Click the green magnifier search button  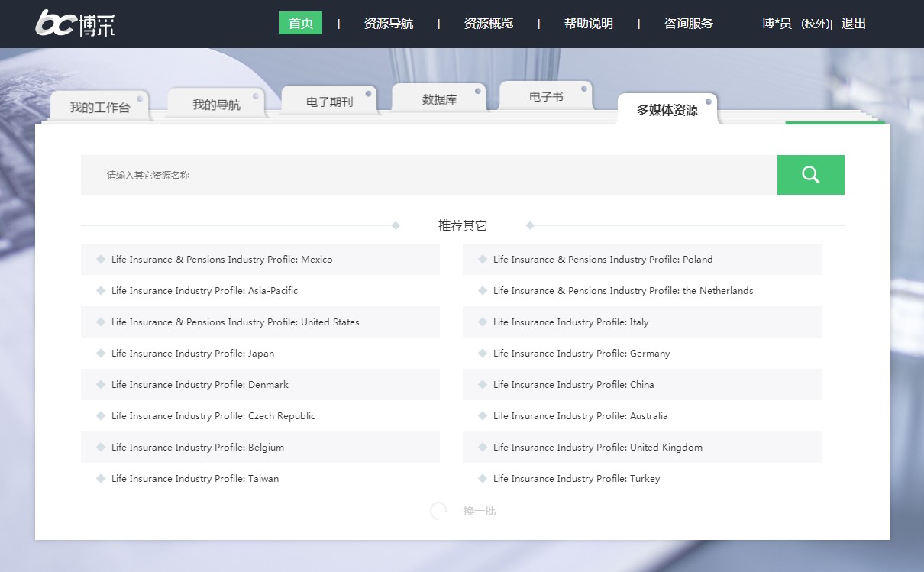pos(810,175)
